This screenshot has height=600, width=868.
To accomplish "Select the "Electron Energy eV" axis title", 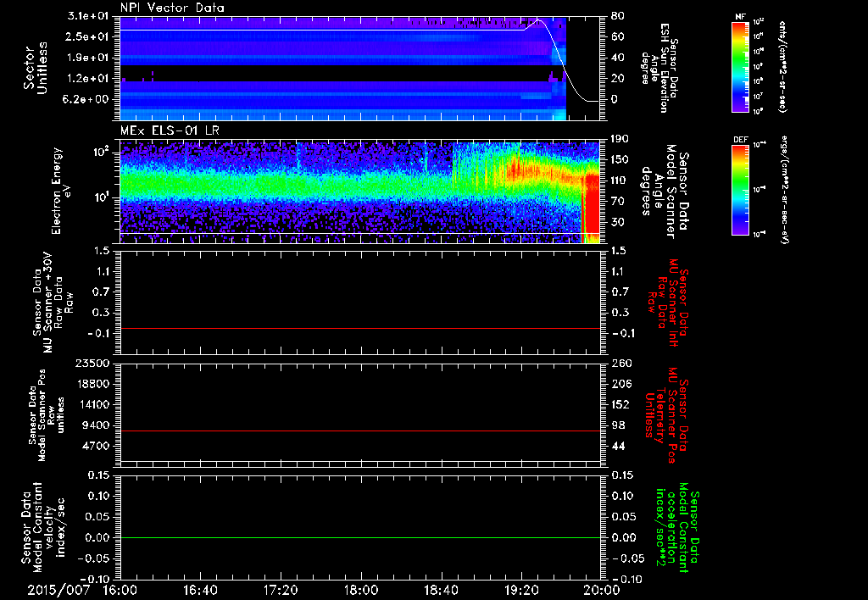I will [62, 191].
